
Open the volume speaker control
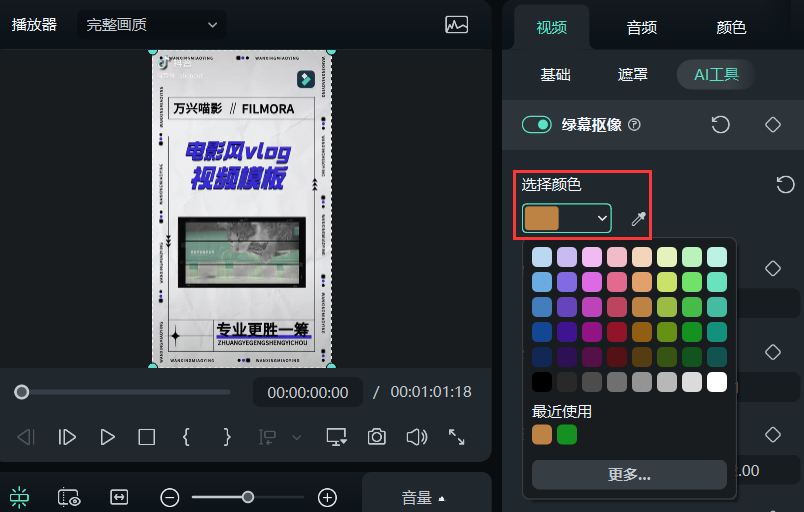417,437
